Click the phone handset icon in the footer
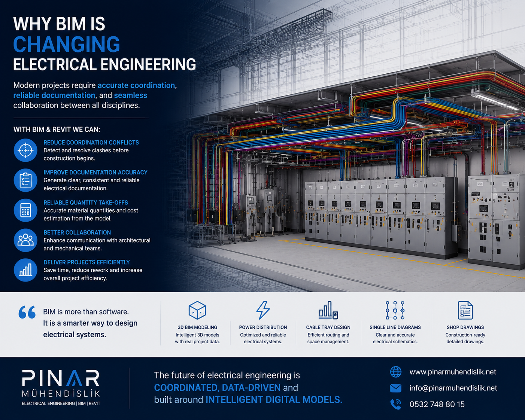This screenshot has width=525, height=420. (396, 404)
